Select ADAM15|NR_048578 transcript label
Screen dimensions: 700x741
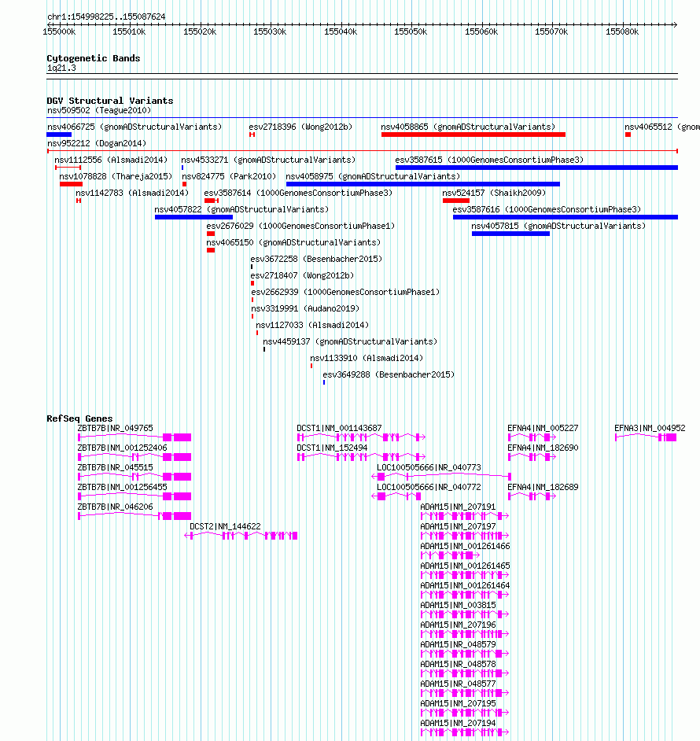click(x=458, y=665)
